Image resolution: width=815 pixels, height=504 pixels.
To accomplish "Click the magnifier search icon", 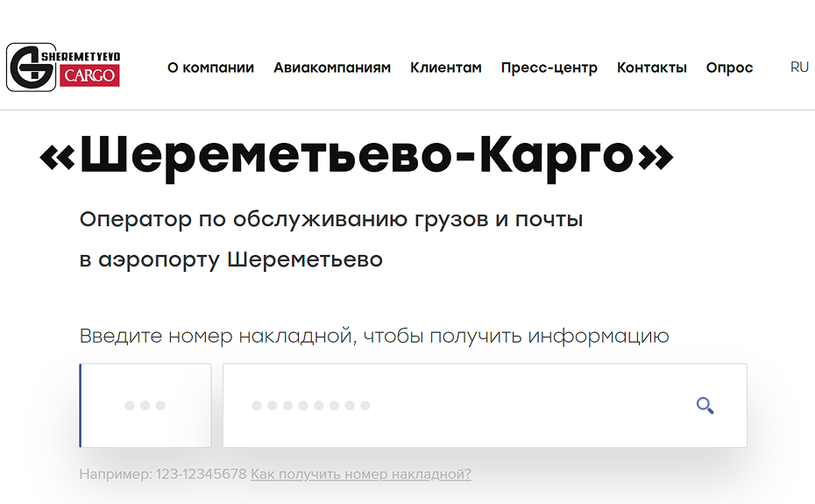I will (705, 405).
